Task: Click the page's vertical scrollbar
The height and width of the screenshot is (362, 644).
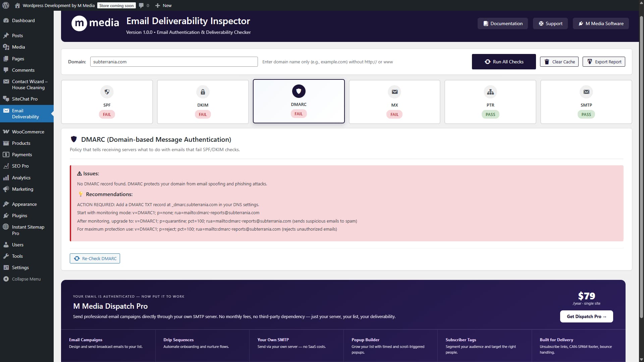Action: pyautogui.click(x=641, y=168)
